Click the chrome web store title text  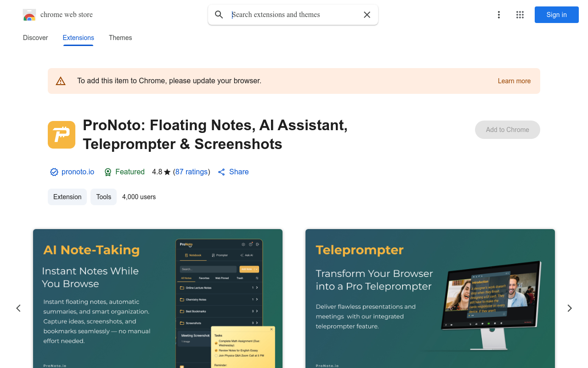click(67, 15)
